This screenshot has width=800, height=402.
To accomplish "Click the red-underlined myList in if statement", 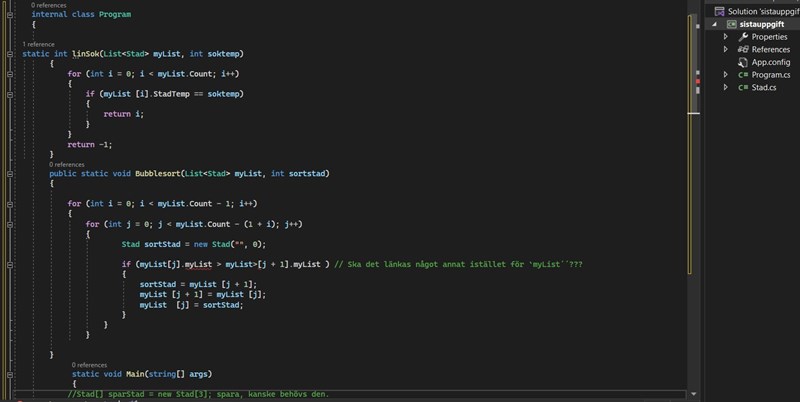I will pyautogui.click(x=199, y=264).
